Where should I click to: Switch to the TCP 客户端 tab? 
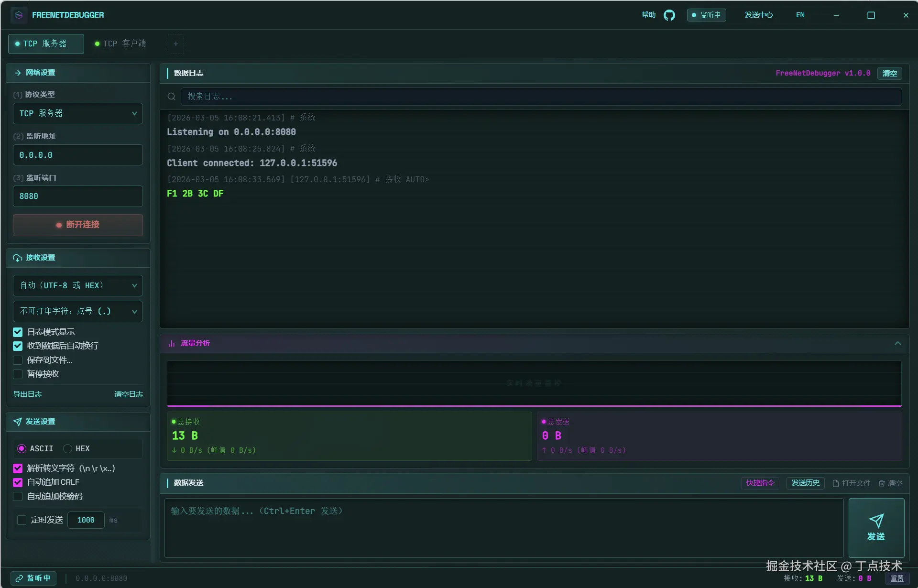120,44
